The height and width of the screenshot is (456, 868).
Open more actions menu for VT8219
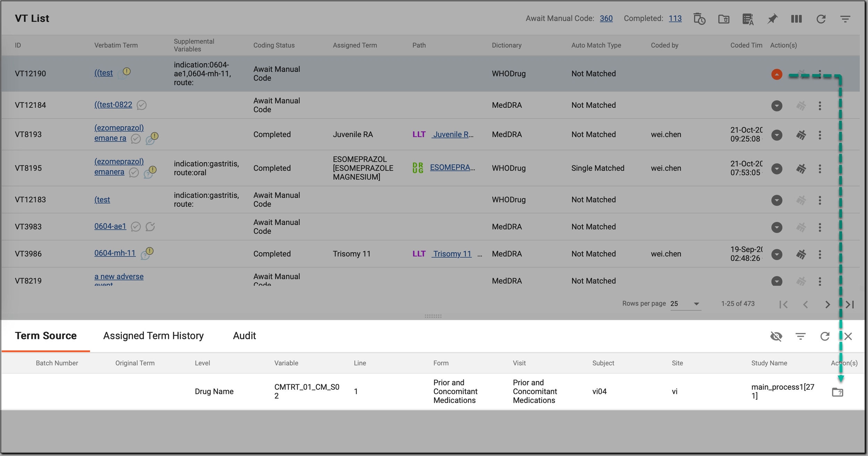coord(820,281)
